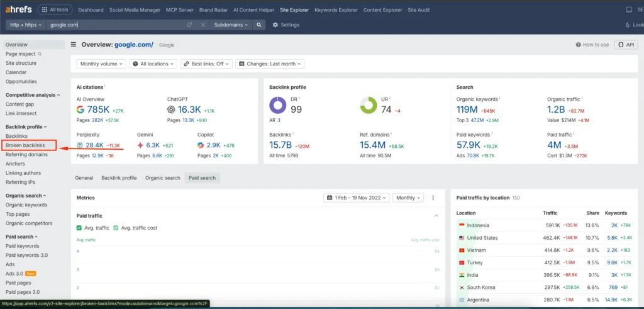Click the Perplexity logo icon
Image resolution: width=644 pixels, height=309 pixels.
80,145
